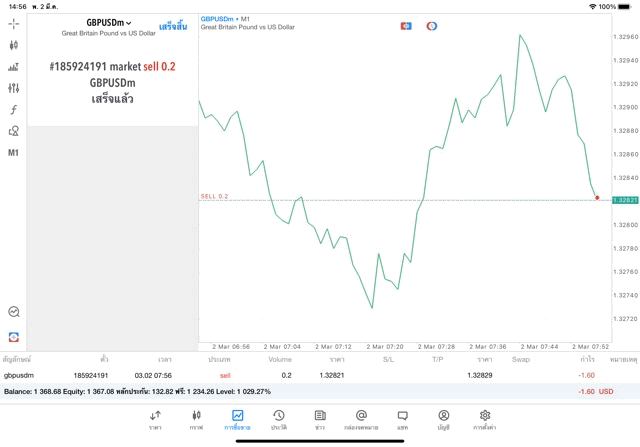Image resolution: width=640 pixels, height=447 pixels.
Task: Tap the red-blue circular chart icon
Action: pos(432,25)
